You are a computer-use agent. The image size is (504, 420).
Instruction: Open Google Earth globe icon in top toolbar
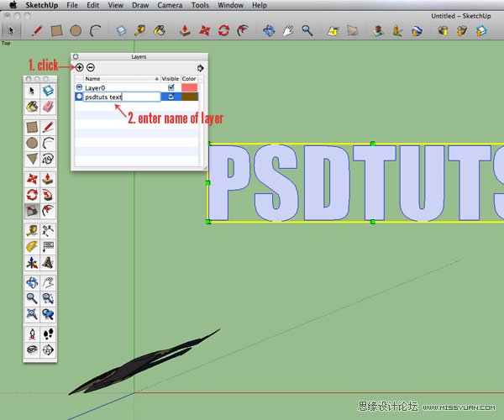point(417,31)
